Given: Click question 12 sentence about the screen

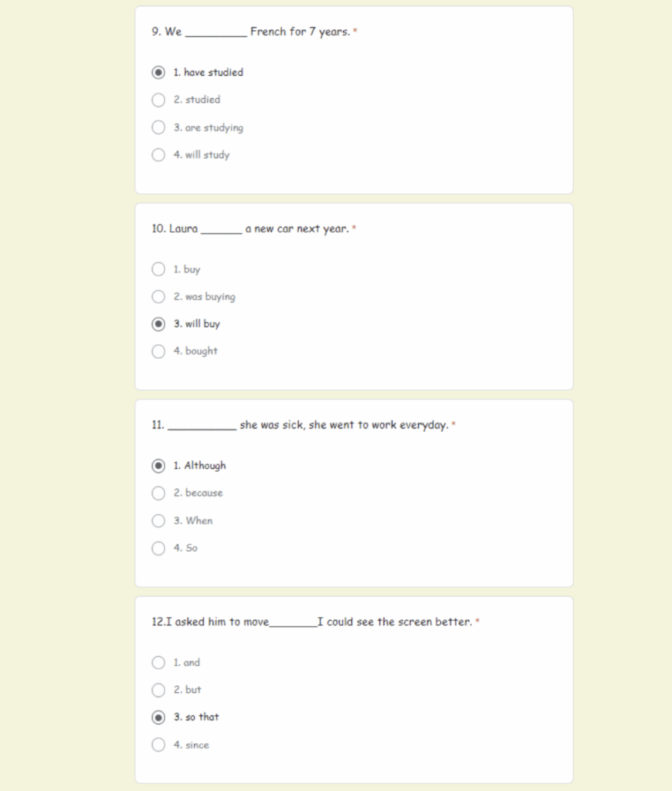Looking at the screenshot, I should coord(312,622).
